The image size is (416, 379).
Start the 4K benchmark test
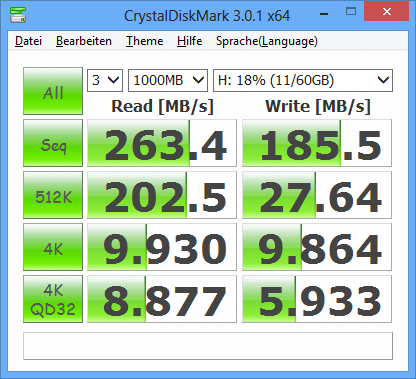(x=53, y=247)
